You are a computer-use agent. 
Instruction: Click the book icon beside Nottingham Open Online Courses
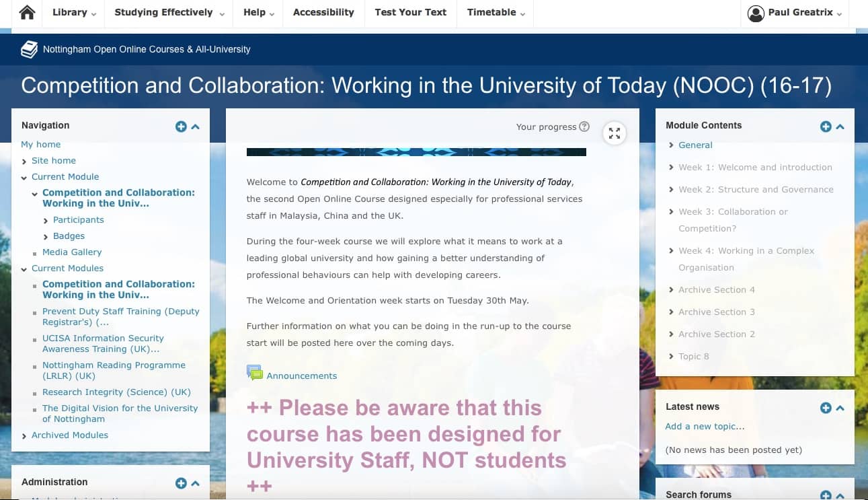point(29,49)
